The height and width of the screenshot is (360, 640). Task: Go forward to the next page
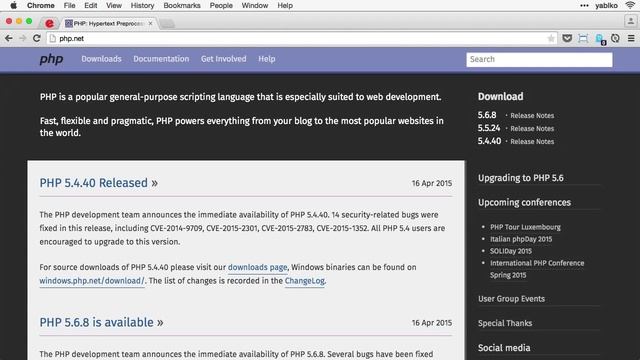[x=22, y=38]
